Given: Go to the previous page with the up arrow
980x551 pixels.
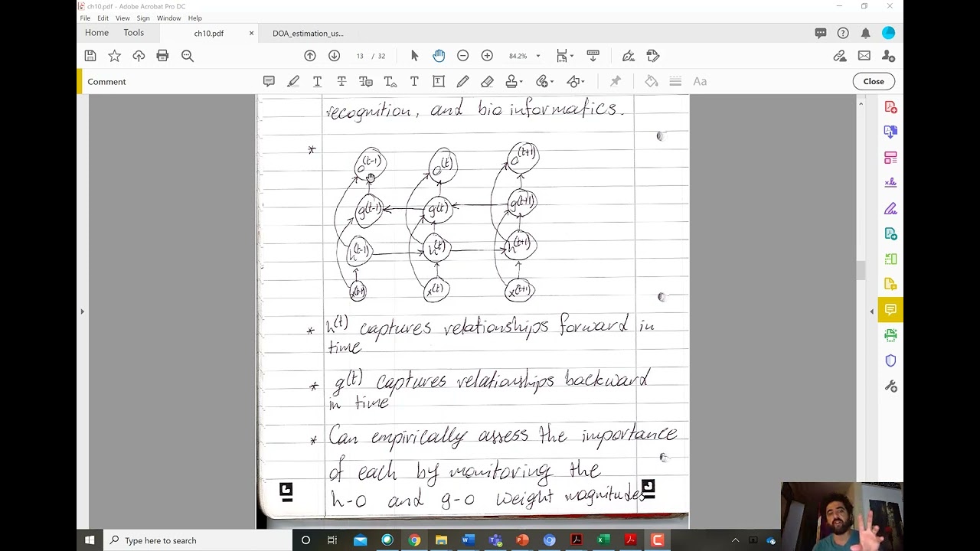Looking at the screenshot, I should coord(310,56).
